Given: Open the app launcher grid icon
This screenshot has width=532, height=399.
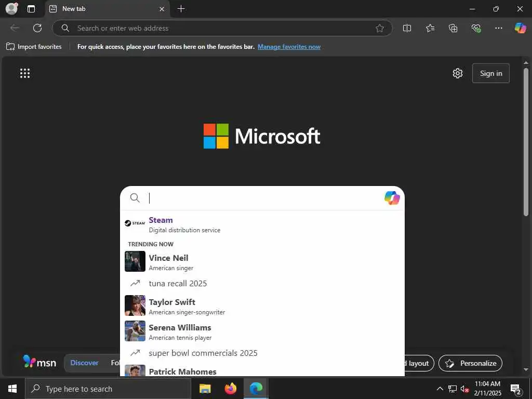Looking at the screenshot, I should coord(25,73).
